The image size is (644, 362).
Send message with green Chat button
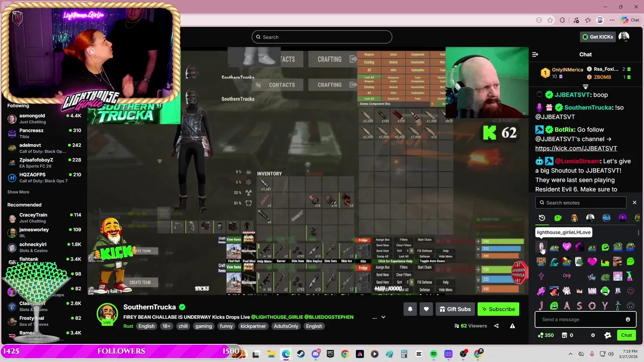click(626, 335)
